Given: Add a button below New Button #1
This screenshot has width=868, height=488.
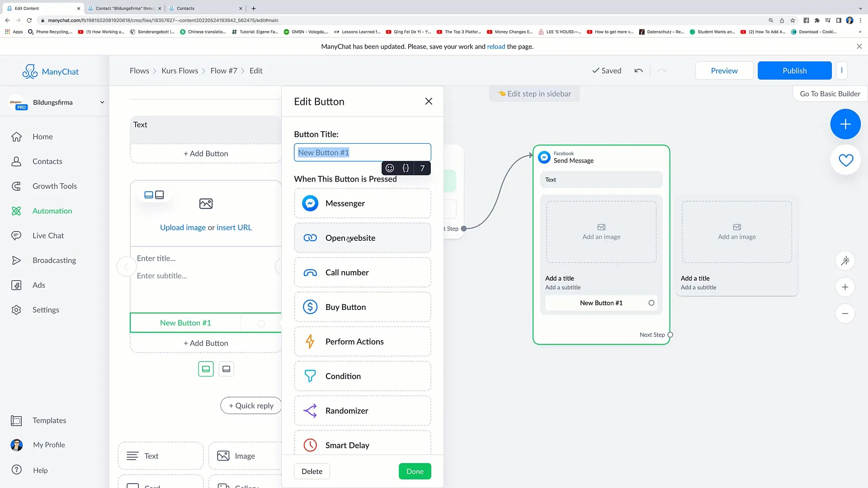Looking at the screenshot, I should pyautogui.click(x=206, y=343).
